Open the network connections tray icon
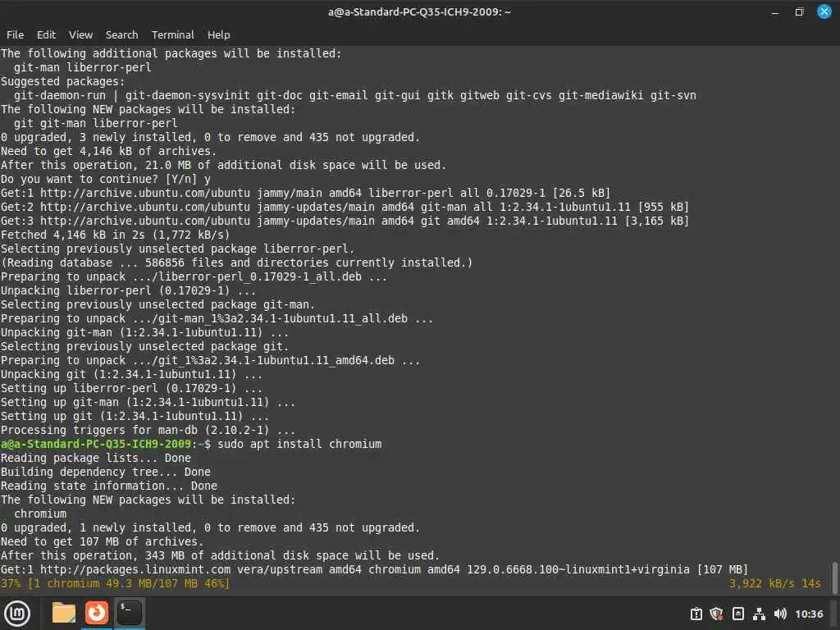The width and height of the screenshot is (840, 630). coord(759,614)
